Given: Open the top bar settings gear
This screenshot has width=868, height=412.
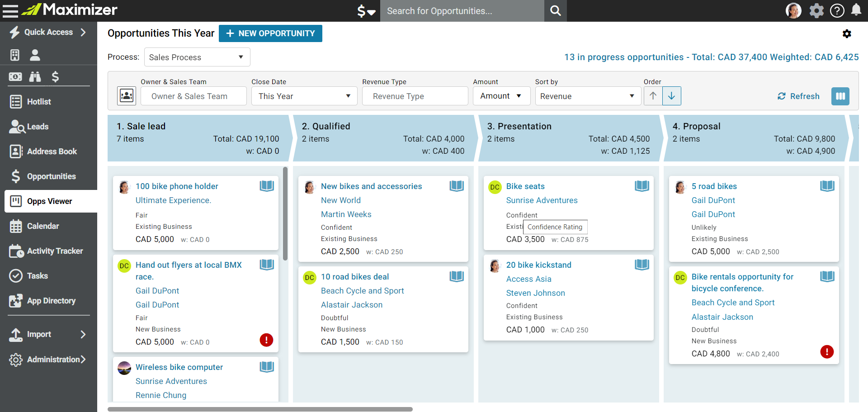Looking at the screenshot, I should pyautogui.click(x=816, y=10).
